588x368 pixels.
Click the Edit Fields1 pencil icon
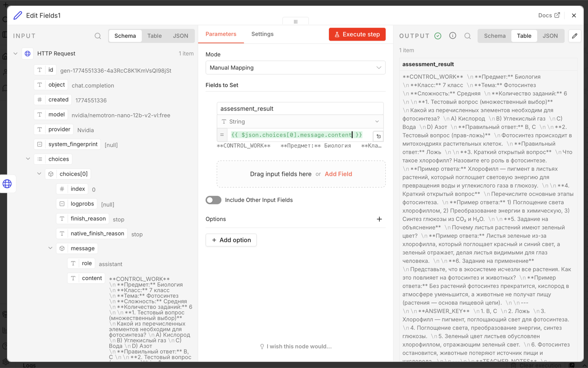click(x=18, y=16)
